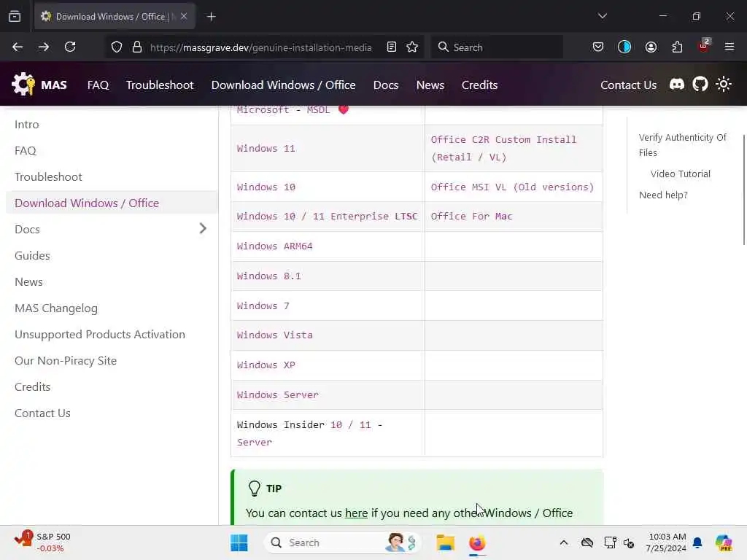Open the Windows Vista link

[x=274, y=335]
